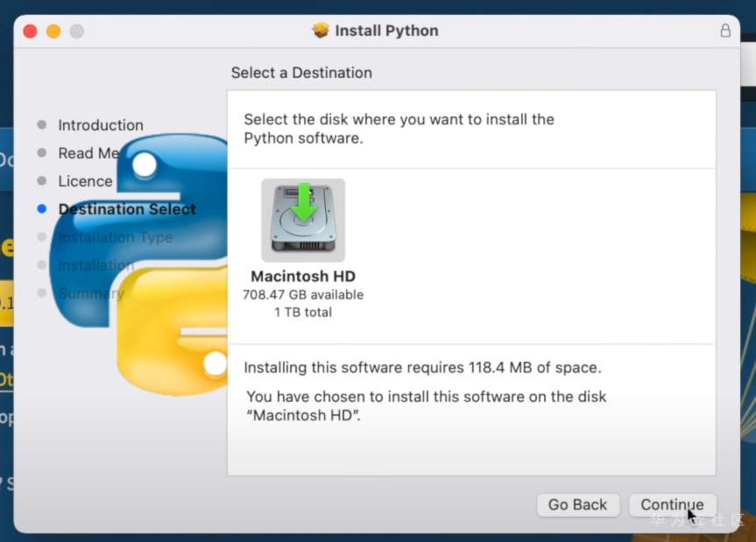The image size is (756, 542).
Task: Click the lock icon in title bar
Action: click(x=725, y=31)
